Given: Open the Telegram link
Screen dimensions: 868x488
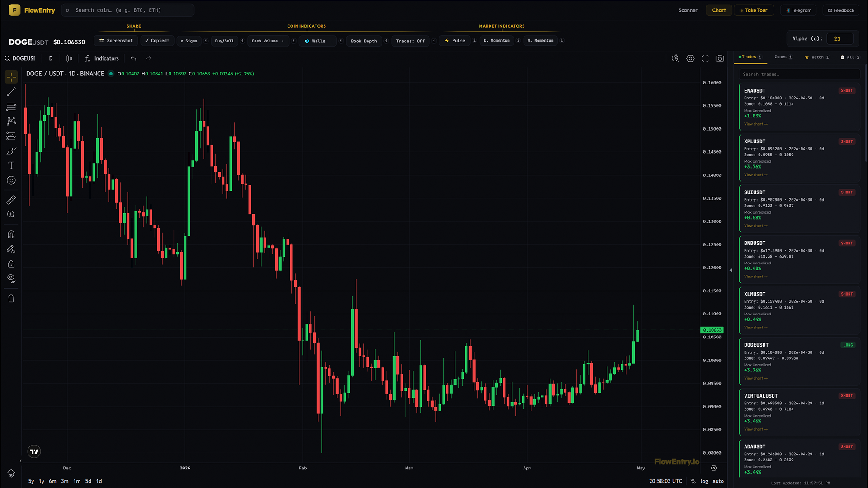Looking at the screenshot, I should 798,10.
